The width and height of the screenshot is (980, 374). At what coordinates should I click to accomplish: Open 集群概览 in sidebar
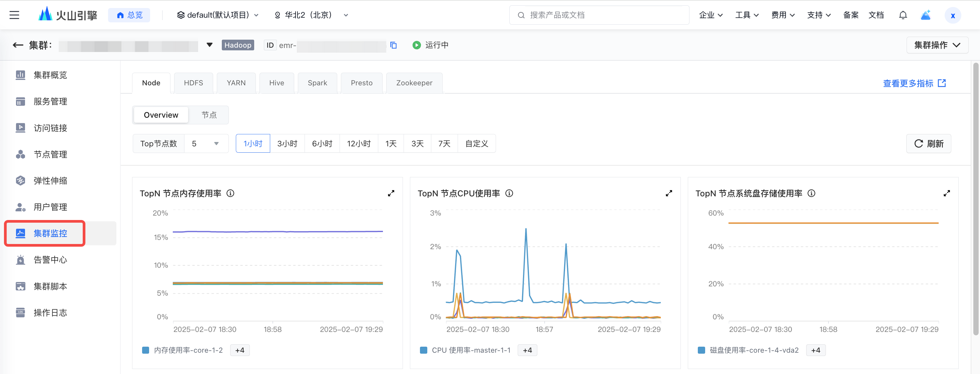click(50, 75)
